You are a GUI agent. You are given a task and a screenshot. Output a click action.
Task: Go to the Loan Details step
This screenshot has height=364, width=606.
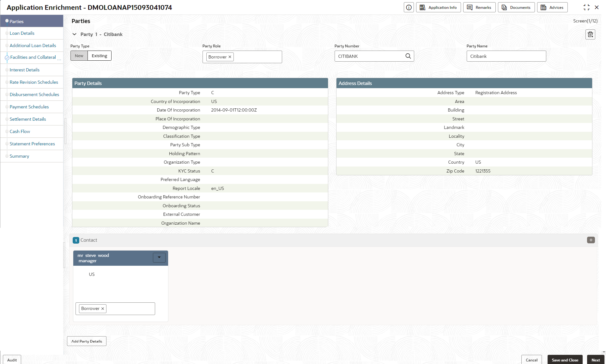(22, 33)
